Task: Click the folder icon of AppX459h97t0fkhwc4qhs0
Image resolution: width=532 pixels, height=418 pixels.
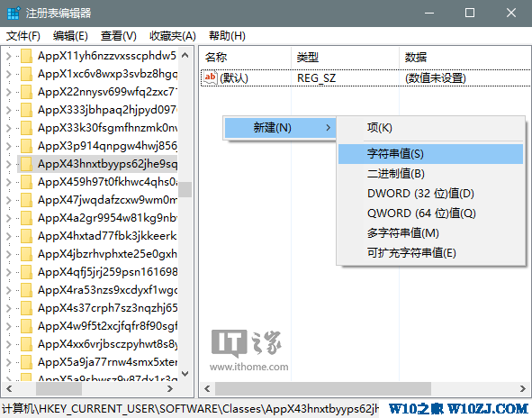Action: click(x=26, y=182)
